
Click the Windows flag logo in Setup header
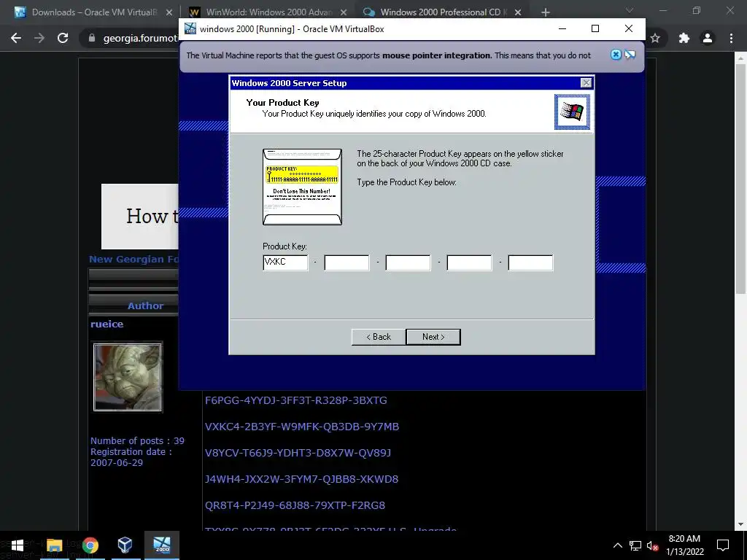point(572,112)
